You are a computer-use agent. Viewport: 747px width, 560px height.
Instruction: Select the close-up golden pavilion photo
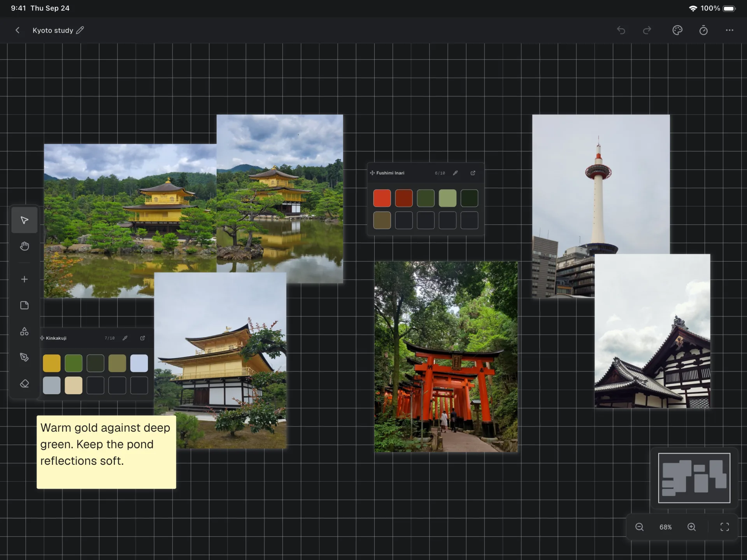pos(220,360)
